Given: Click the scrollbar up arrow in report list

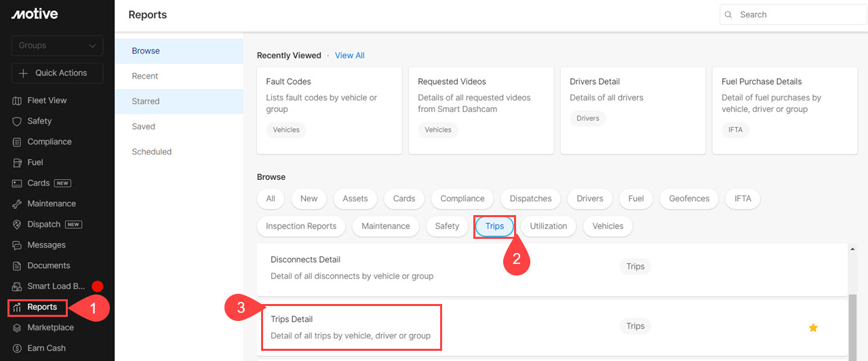Looking at the screenshot, I should coord(852,250).
